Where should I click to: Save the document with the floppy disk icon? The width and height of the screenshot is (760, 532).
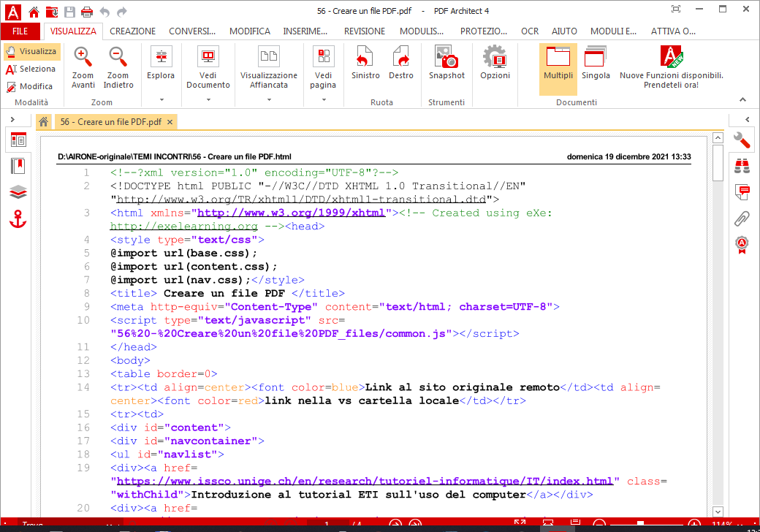(70, 12)
